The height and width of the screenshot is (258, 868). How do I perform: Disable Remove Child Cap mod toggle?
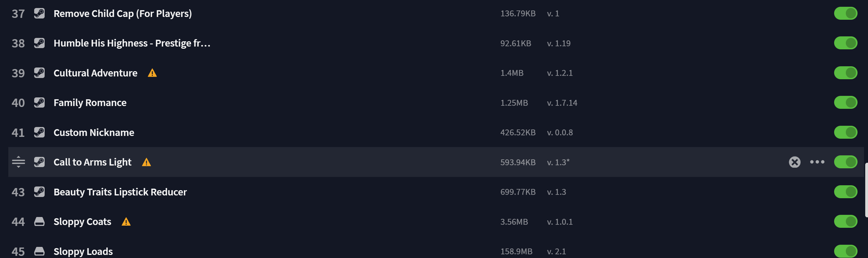click(x=846, y=14)
